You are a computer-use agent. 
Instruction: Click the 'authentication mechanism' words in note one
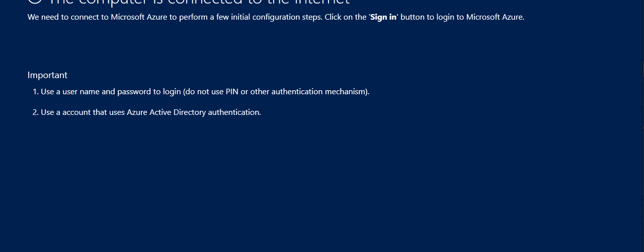[x=318, y=92]
